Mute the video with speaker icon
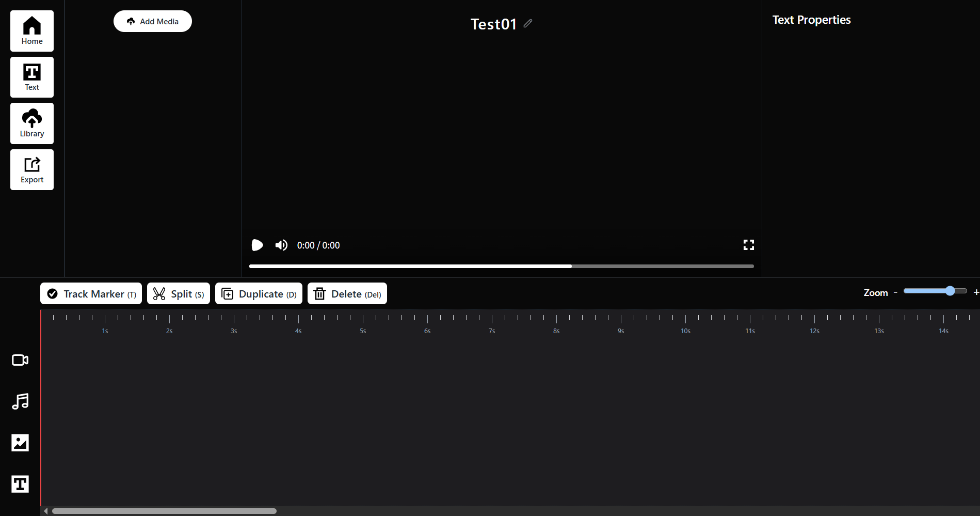Viewport: 980px width, 516px height. point(281,245)
